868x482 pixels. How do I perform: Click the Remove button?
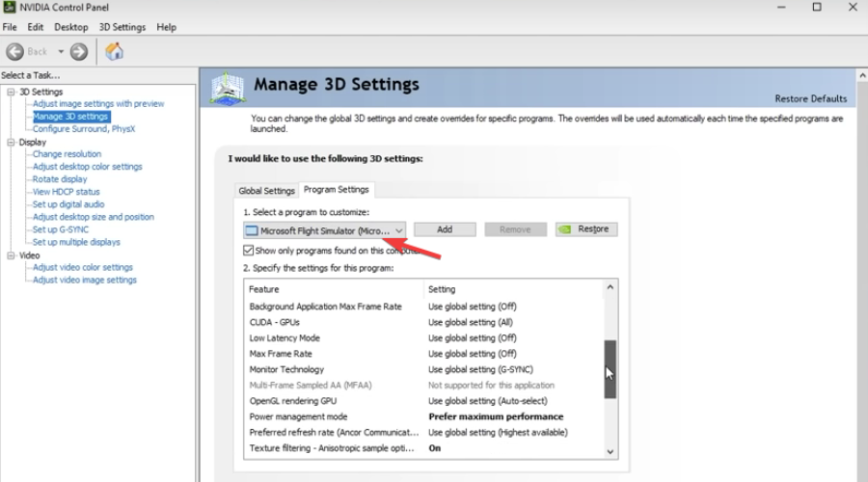pos(515,229)
